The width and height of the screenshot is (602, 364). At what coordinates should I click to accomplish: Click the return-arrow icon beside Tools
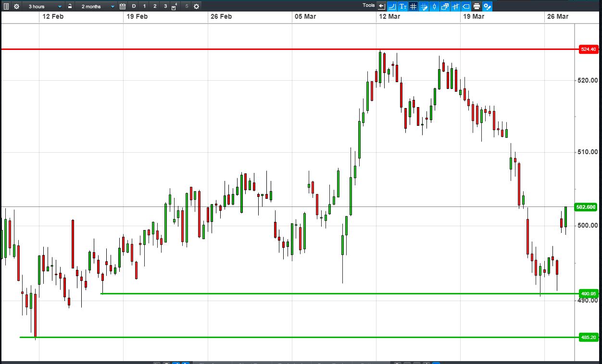[381, 6]
